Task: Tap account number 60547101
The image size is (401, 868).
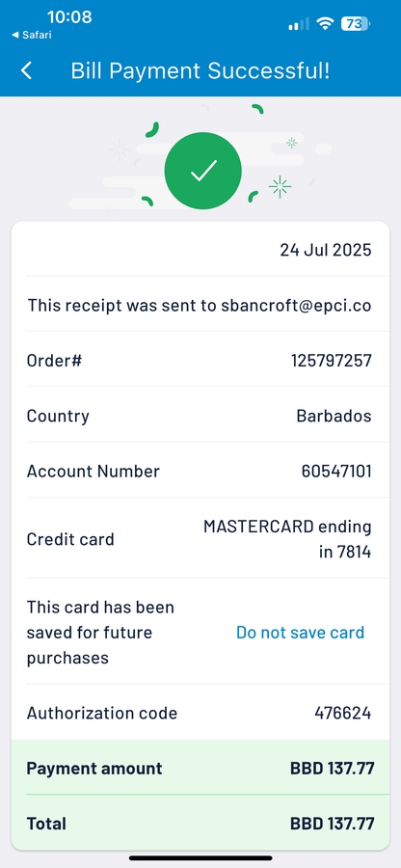Action: (336, 471)
